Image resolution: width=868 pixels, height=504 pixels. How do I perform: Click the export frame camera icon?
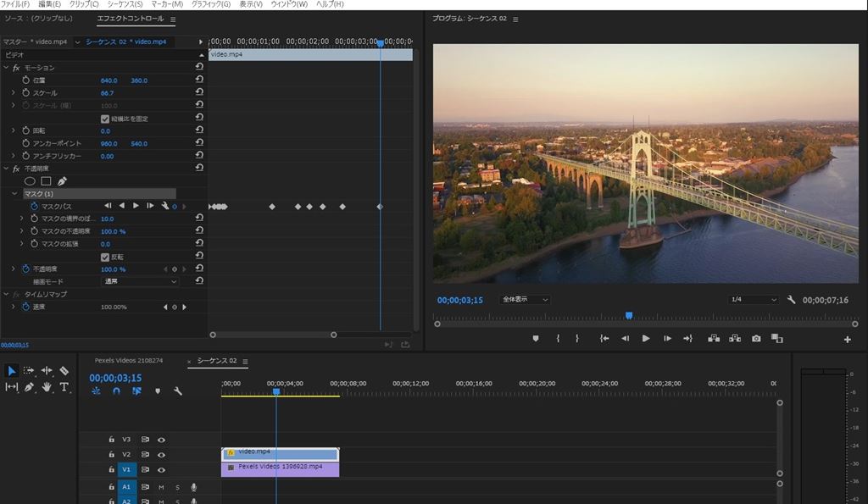coord(756,339)
